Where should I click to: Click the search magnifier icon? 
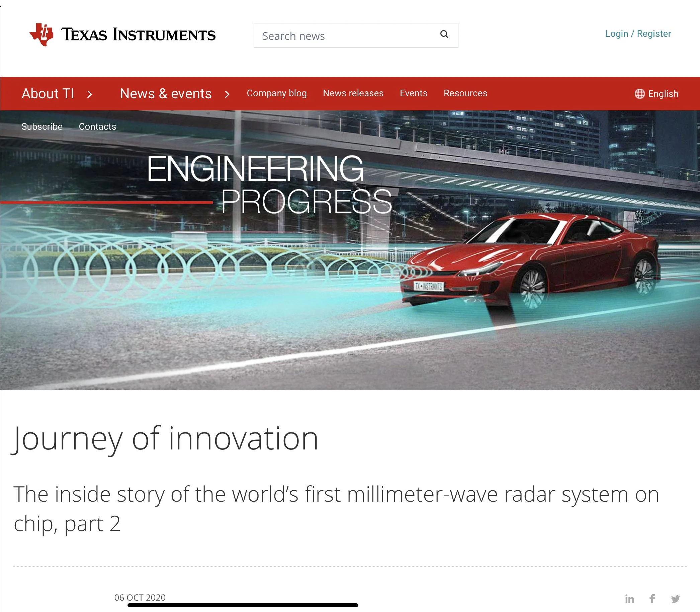pyautogui.click(x=444, y=34)
